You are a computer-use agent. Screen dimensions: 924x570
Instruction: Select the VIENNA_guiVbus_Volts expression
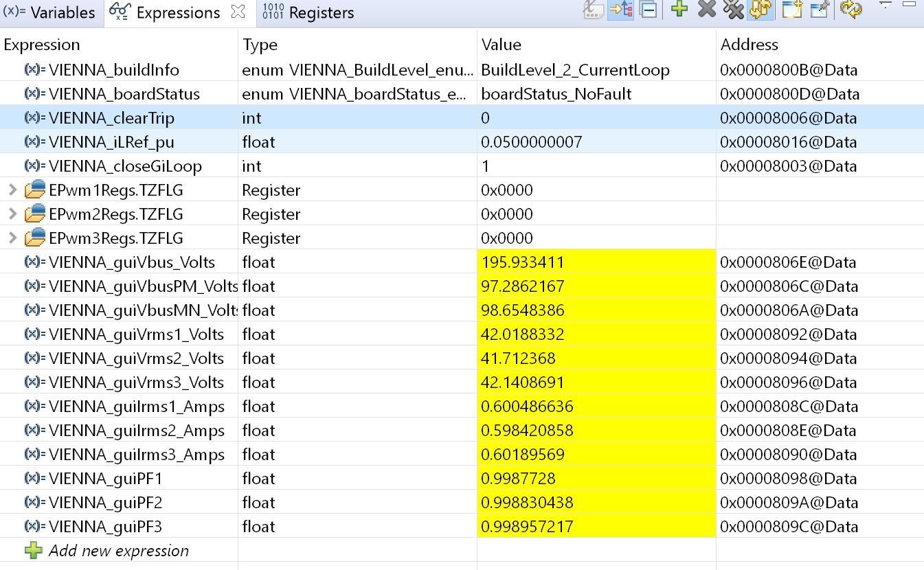(132, 262)
